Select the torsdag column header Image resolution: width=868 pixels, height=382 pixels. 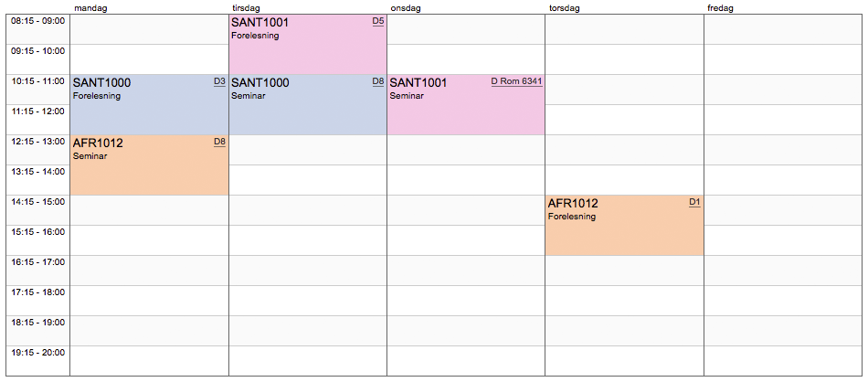coord(565,8)
